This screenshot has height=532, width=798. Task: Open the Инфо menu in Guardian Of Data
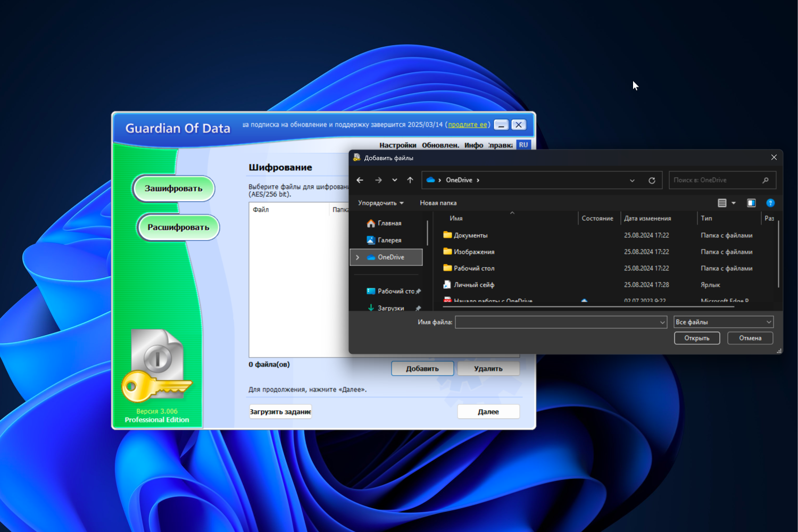(473, 145)
